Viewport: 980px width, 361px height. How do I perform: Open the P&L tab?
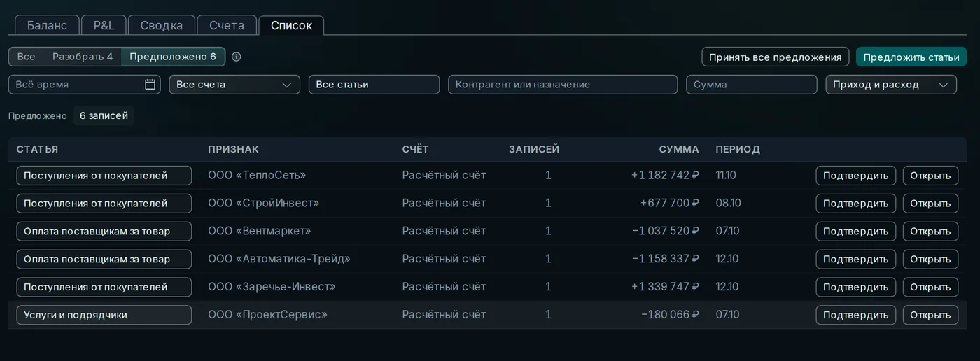pos(104,25)
